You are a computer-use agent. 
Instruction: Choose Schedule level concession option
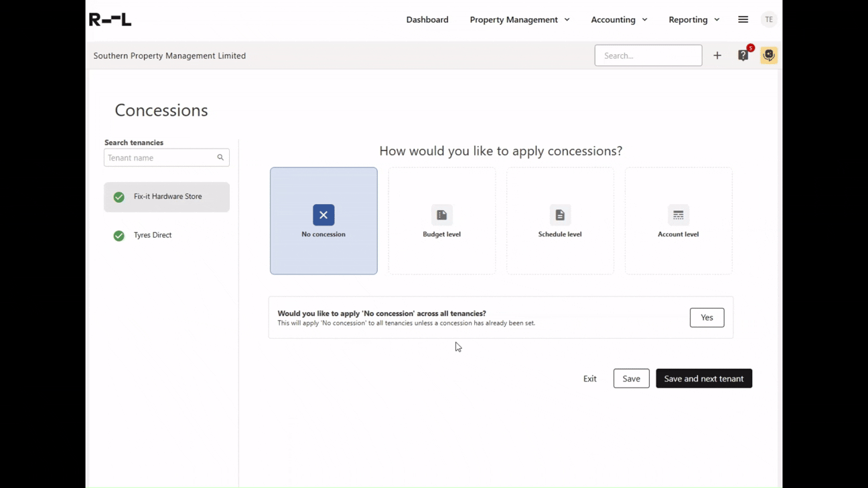click(x=560, y=221)
